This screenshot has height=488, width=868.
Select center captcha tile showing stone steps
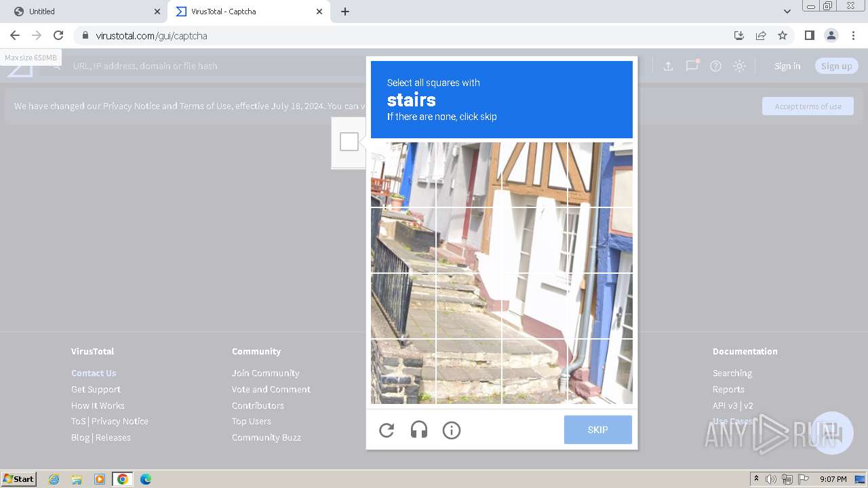pyautogui.click(x=469, y=306)
